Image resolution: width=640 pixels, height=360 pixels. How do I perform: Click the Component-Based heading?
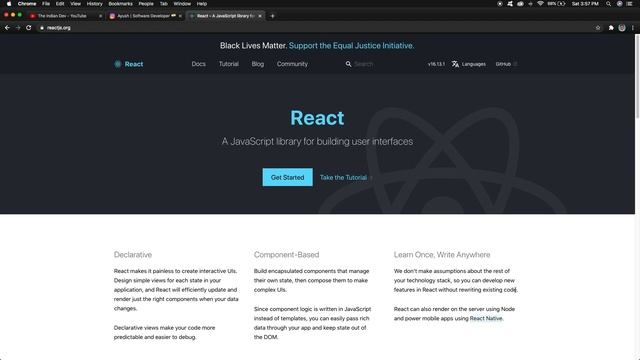pyautogui.click(x=287, y=255)
